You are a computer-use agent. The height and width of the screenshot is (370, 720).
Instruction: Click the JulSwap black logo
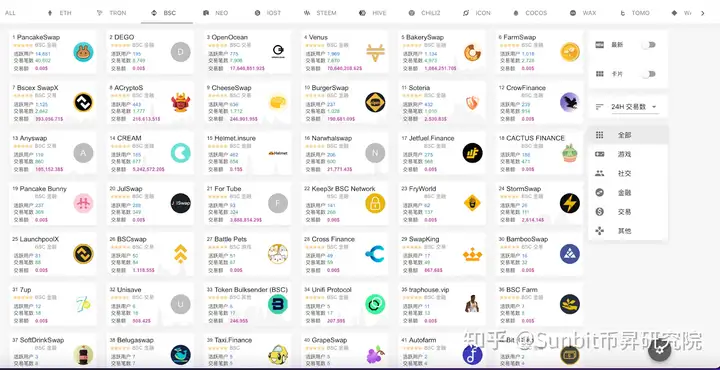(180, 203)
